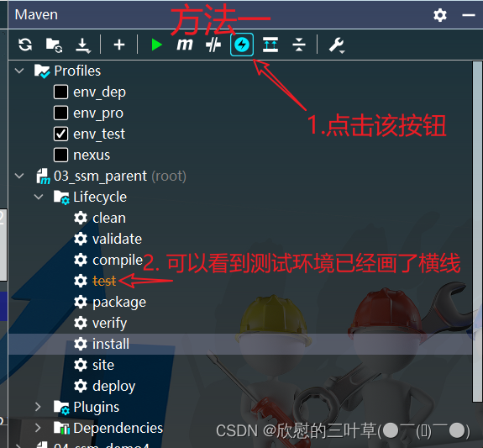The width and height of the screenshot is (483, 448).
Task: Select the 03_ssm_parent (root) label
Action: click(120, 177)
